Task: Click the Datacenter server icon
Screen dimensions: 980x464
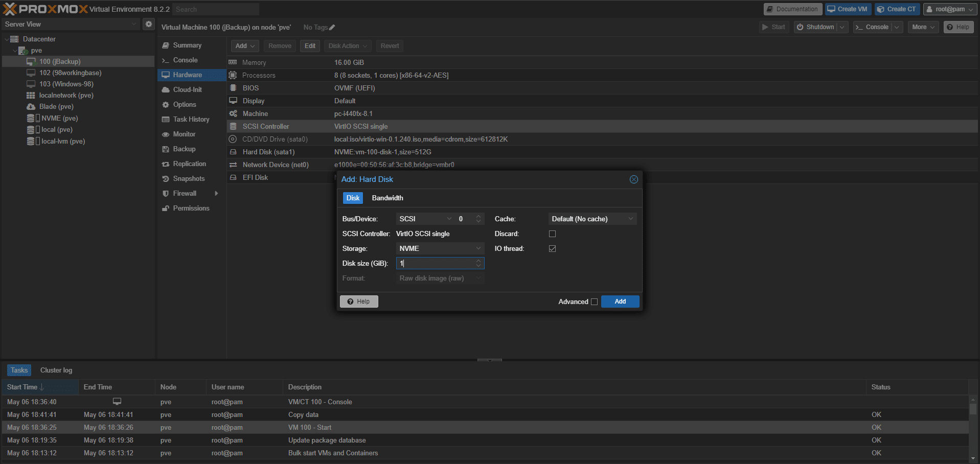Action: point(14,39)
